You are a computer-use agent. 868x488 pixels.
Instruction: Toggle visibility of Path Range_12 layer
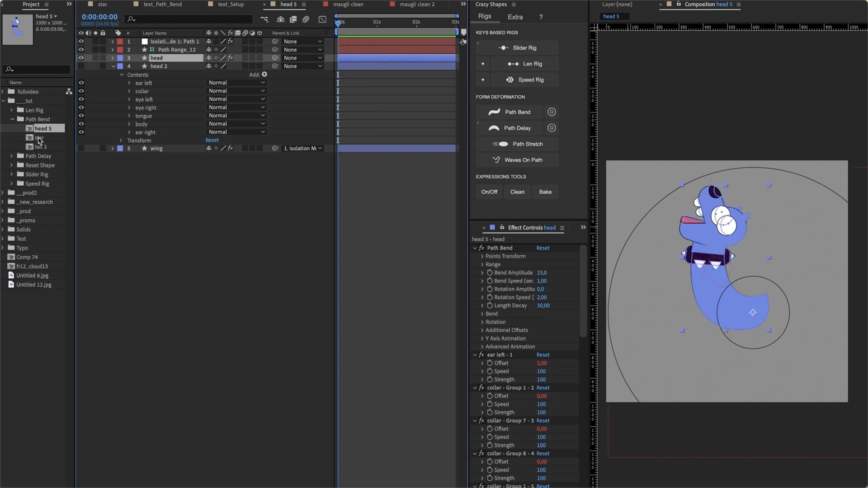click(x=81, y=50)
